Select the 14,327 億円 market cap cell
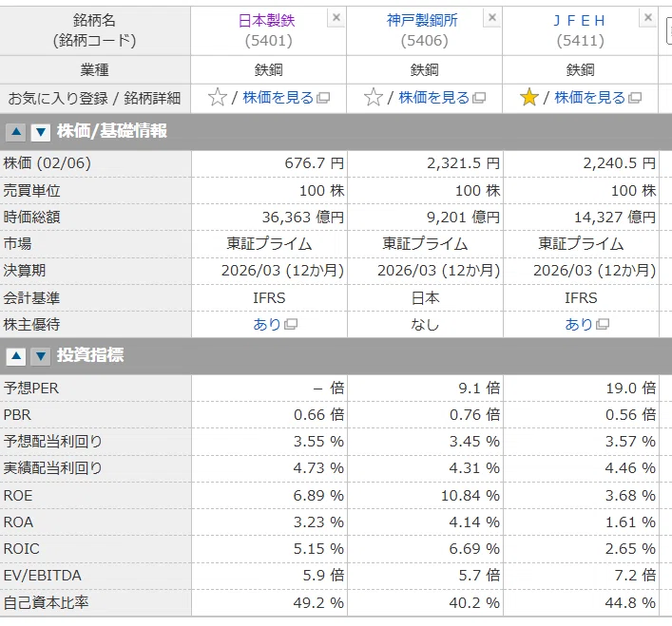672x626 pixels. click(581, 218)
